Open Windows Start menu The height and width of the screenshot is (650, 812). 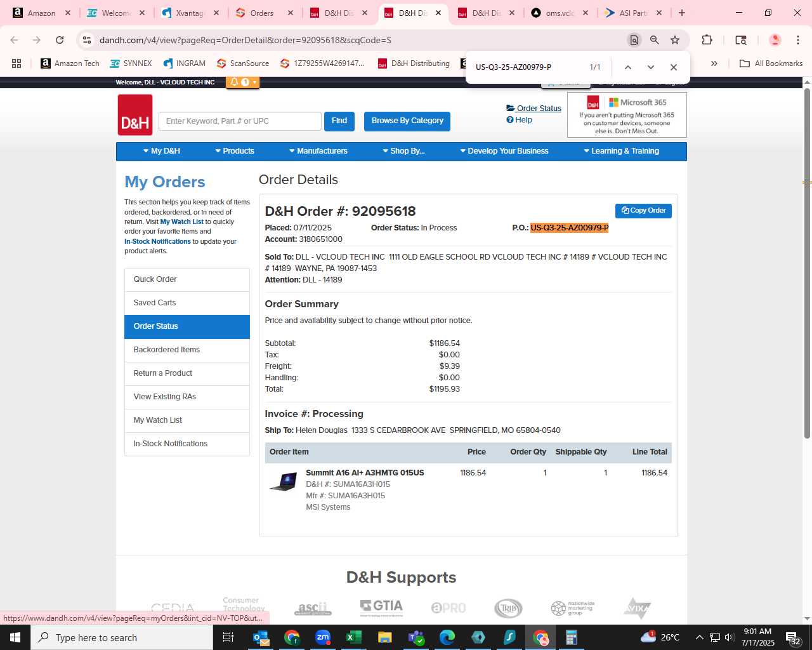click(15, 637)
